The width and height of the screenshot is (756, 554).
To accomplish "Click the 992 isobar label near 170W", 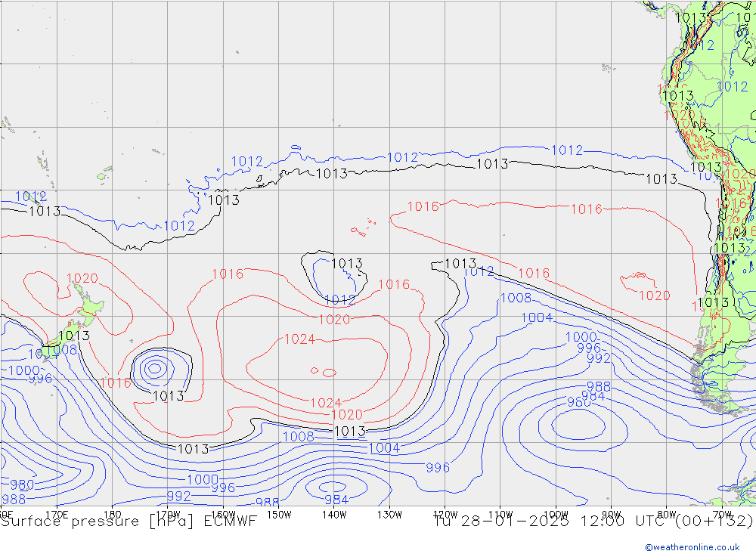I will pyautogui.click(x=178, y=496).
